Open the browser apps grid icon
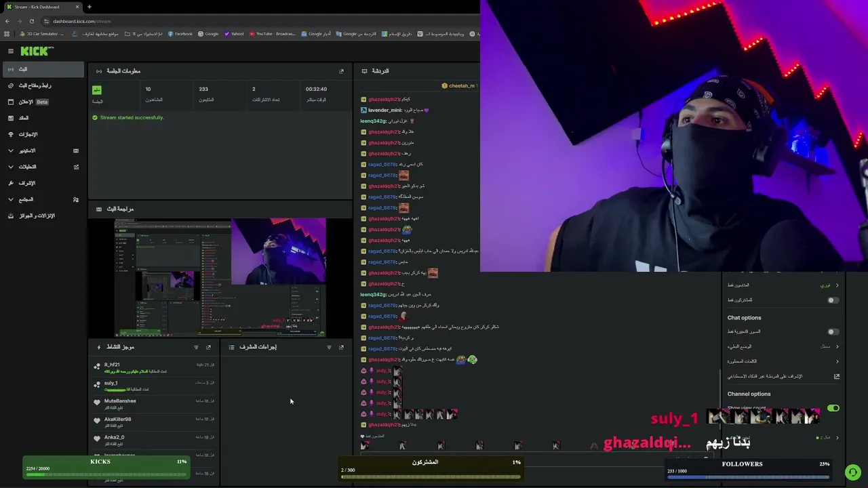The image size is (868, 488). [7, 34]
